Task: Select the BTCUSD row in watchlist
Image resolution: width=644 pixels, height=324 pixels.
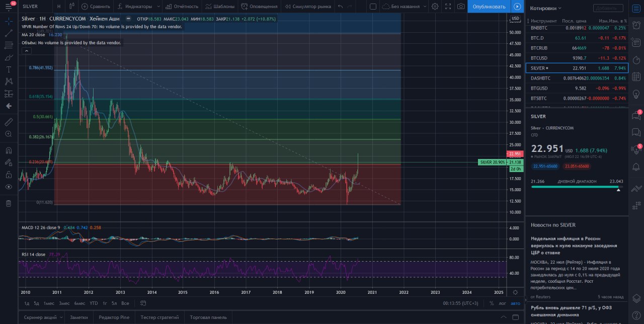Action: point(577,58)
